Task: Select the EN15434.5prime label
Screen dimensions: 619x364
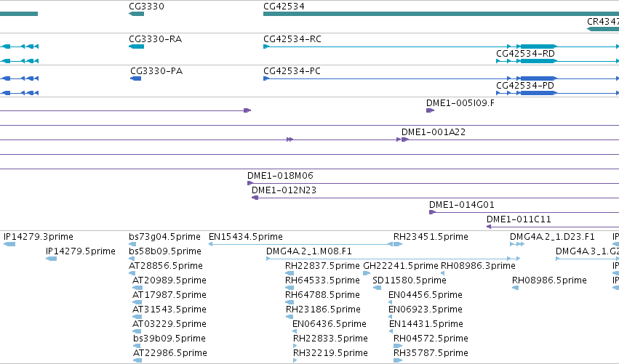Action: point(246,237)
